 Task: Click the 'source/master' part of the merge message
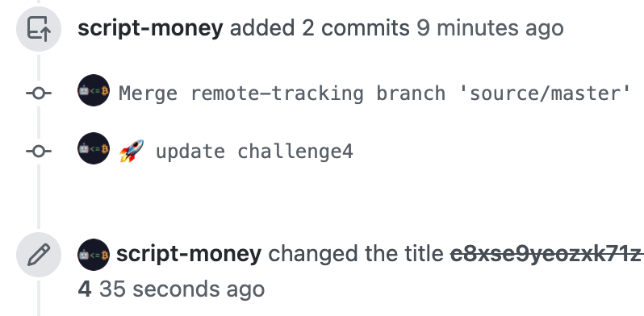[x=545, y=94]
